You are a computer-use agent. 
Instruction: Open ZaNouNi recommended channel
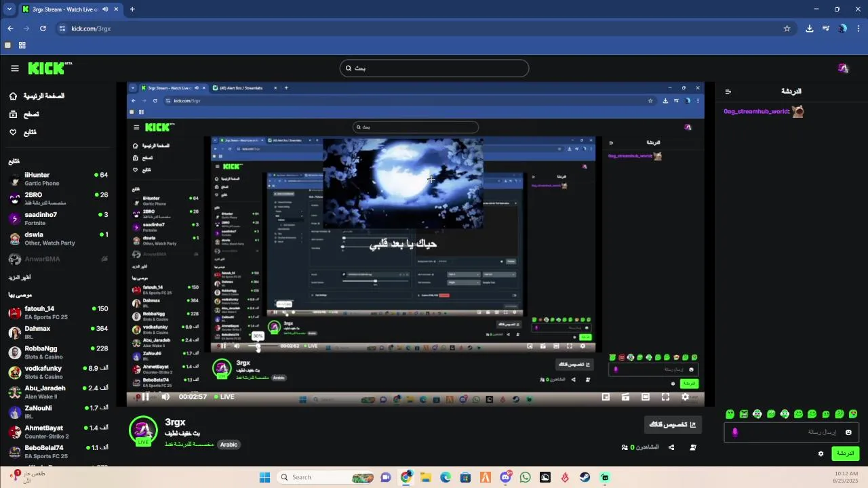(58, 412)
